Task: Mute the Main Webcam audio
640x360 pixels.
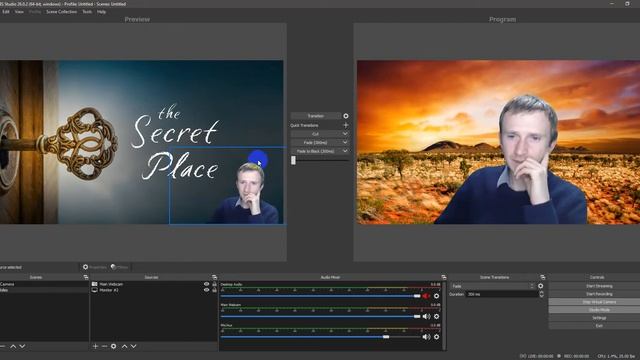Action: click(426, 316)
